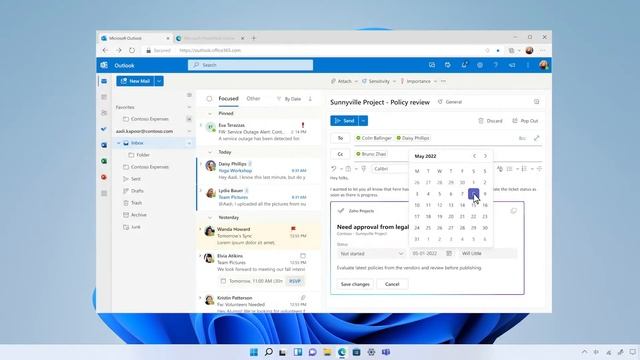Collapse the Today group
The height and width of the screenshot is (360, 640).
pos(210,152)
